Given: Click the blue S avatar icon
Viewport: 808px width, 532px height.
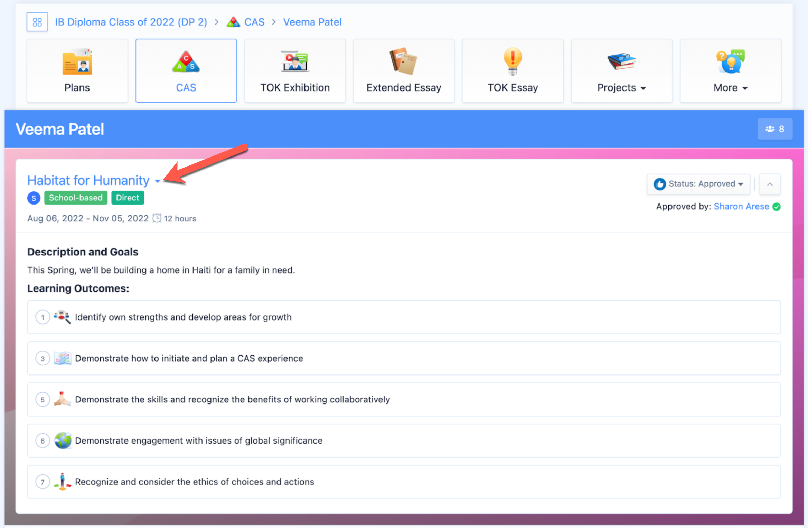Looking at the screenshot, I should (x=34, y=198).
